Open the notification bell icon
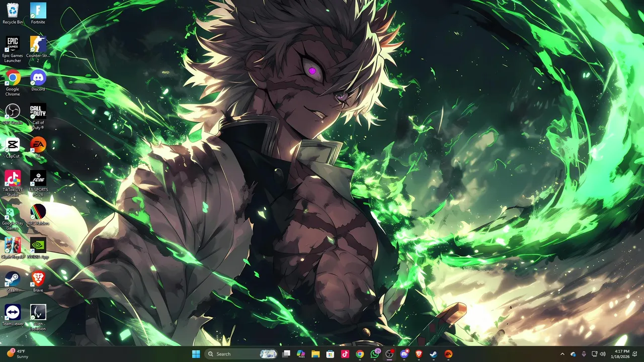Image resolution: width=644 pixels, height=362 pixels. pyautogui.click(x=635, y=354)
